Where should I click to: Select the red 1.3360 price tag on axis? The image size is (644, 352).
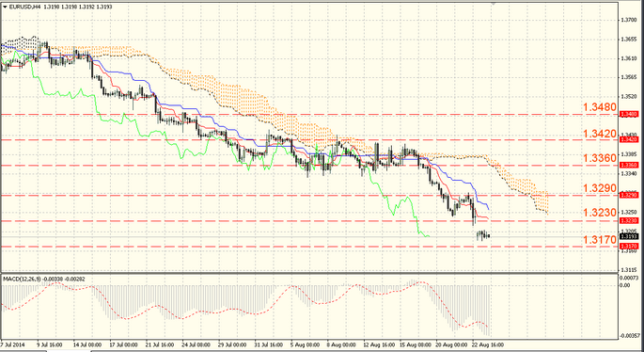[x=628, y=165]
